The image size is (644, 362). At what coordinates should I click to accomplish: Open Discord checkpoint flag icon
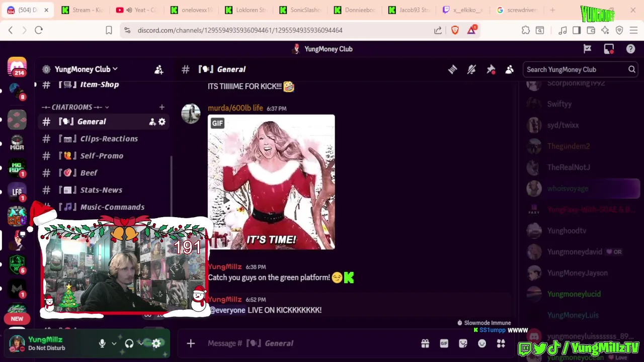(x=587, y=49)
